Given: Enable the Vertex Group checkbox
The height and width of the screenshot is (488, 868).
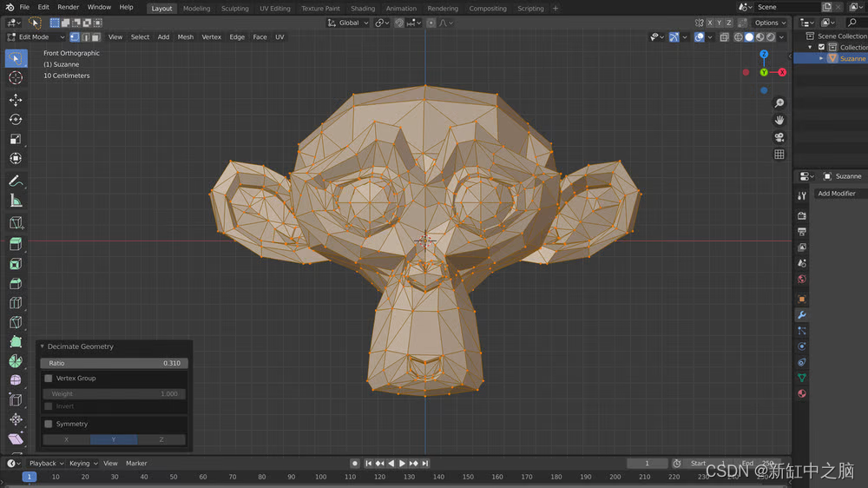Looking at the screenshot, I should [49, 379].
